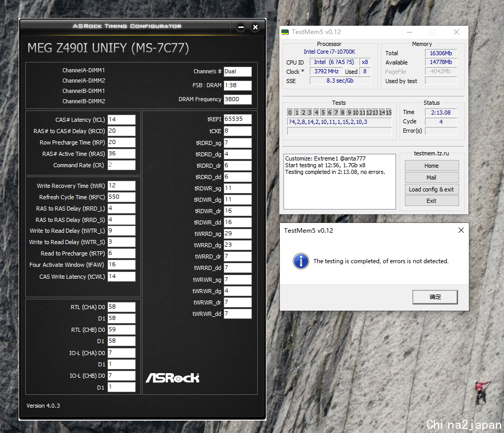Screen dimensions: 504x433
Task: Click the tRAS field showing 36
Action: 121,154
